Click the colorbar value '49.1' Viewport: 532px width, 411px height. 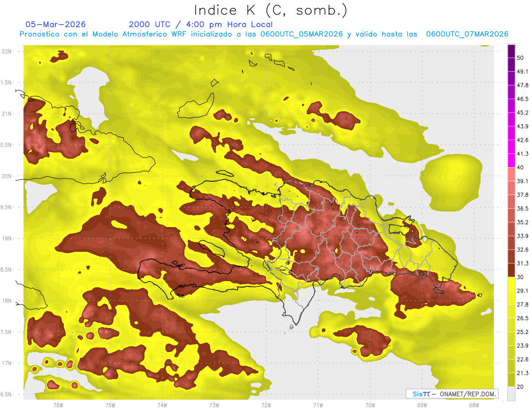[x=523, y=71]
